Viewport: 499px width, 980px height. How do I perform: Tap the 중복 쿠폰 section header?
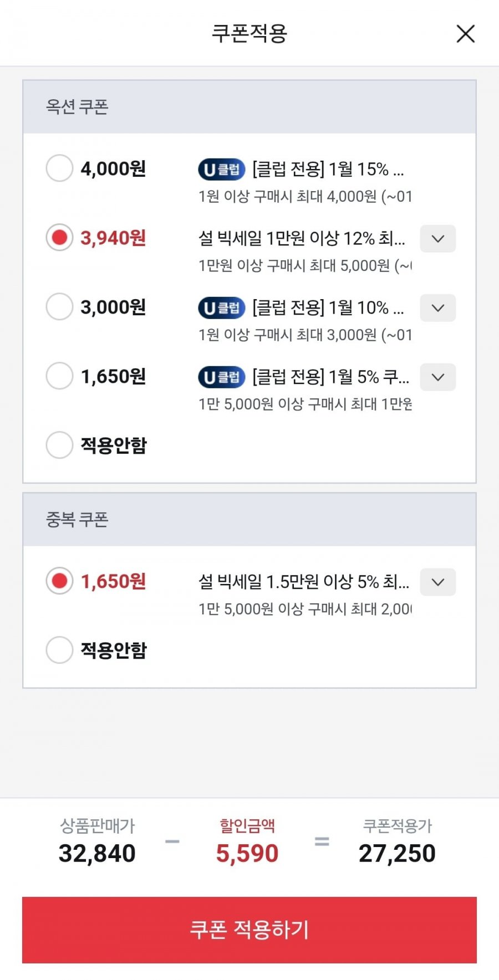[x=77, y=520]
